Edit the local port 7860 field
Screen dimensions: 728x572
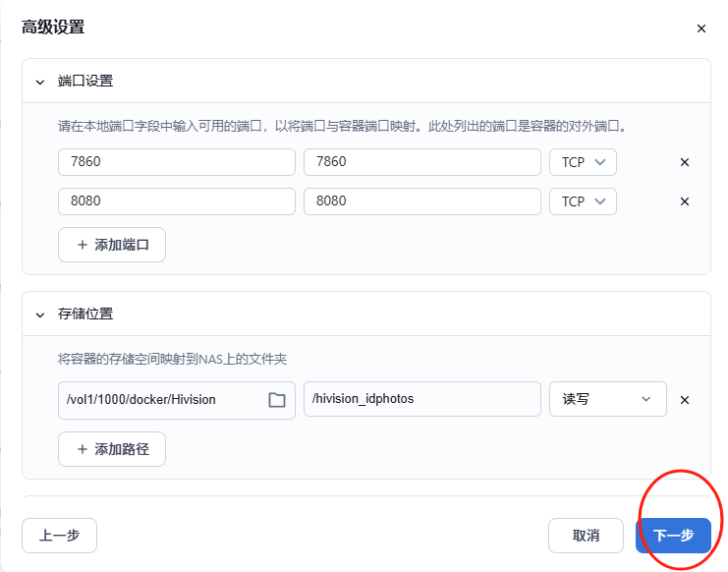tap(177, 162)
